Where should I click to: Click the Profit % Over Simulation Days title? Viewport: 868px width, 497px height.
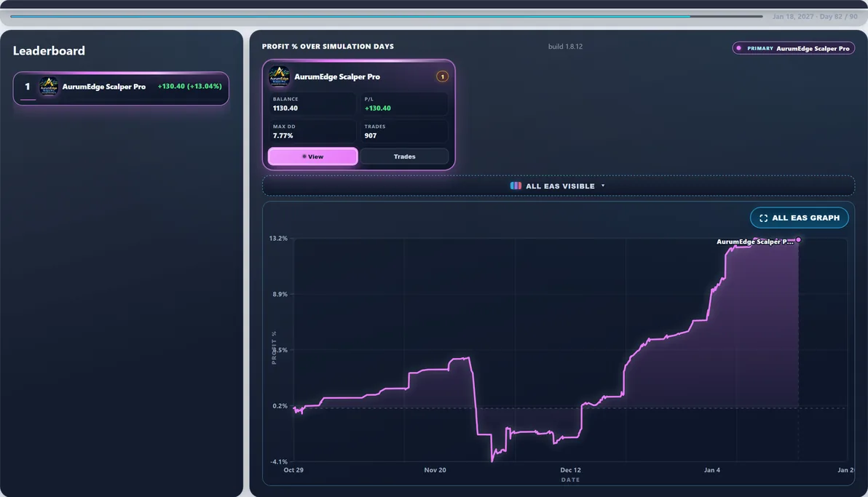click(x=328, y=47)
